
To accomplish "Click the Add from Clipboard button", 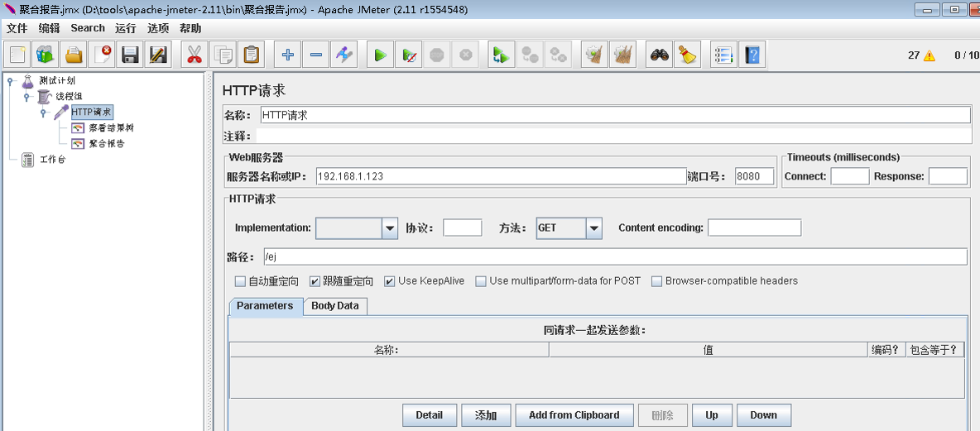I will point(574,415).
